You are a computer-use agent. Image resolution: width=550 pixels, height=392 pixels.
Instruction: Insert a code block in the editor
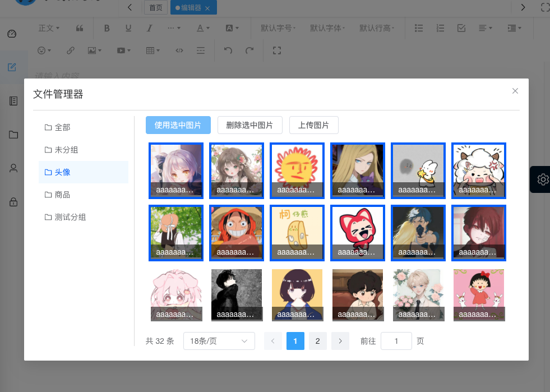179,50
